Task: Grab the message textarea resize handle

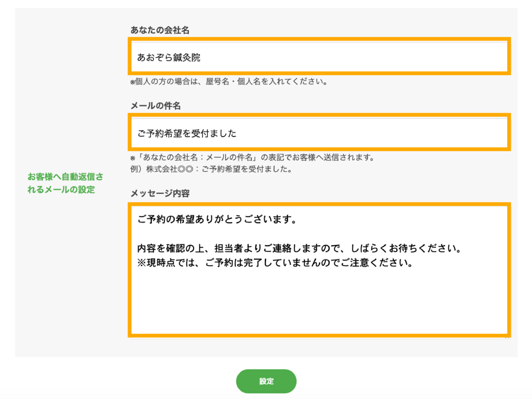Action: [x=507, y=336]
